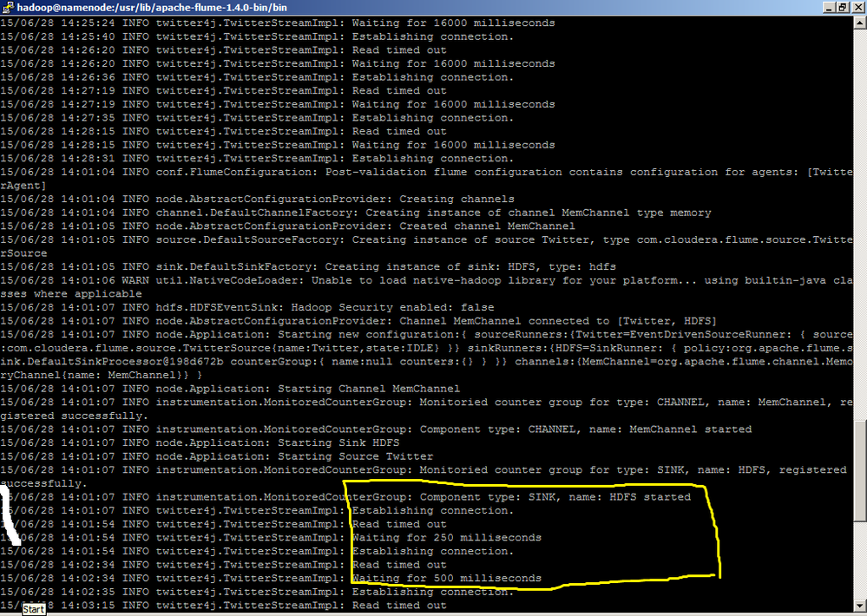This screenshot has height=616, width=867.
Task: Minimize the hadoop@namenode terminal window
Action: pyautogui.click(x=829, y=7)
